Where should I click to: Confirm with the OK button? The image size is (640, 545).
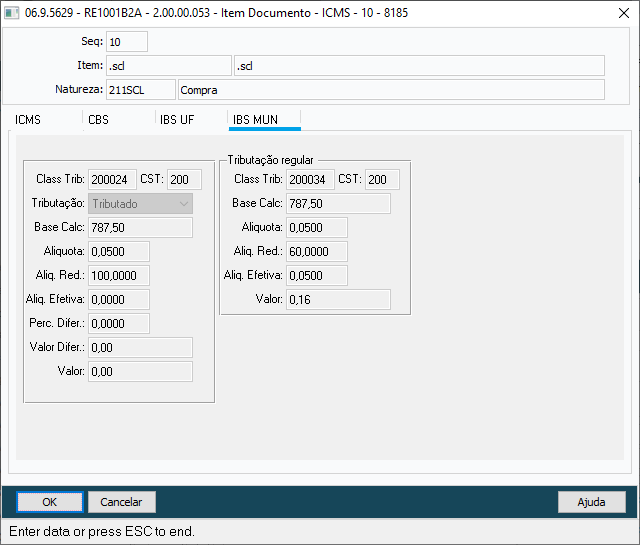[x=50, y=502]
